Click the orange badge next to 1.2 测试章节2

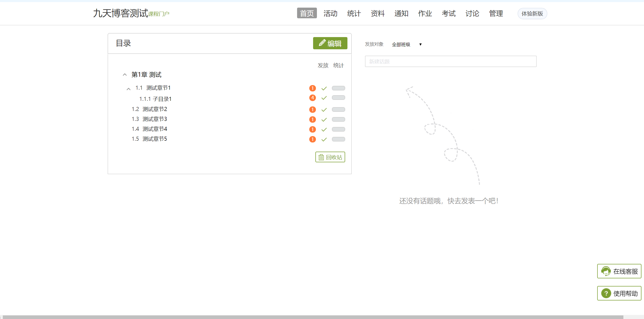[x=312, y=109]
